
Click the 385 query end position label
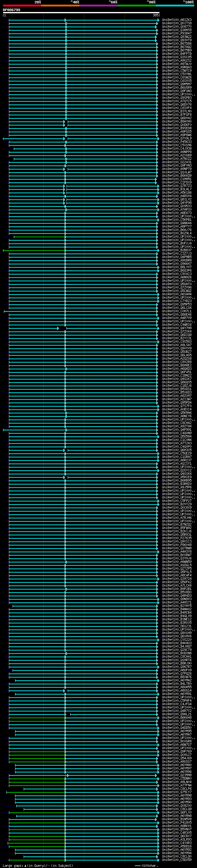click(x=155, y=15)
